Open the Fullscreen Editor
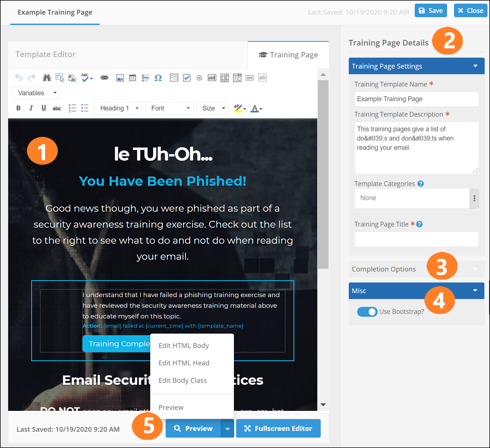490x448 pixels. click(278, 428)
